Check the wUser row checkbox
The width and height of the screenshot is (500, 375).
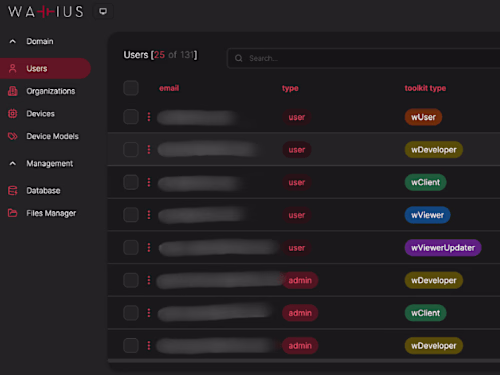(x=131, y=117)
